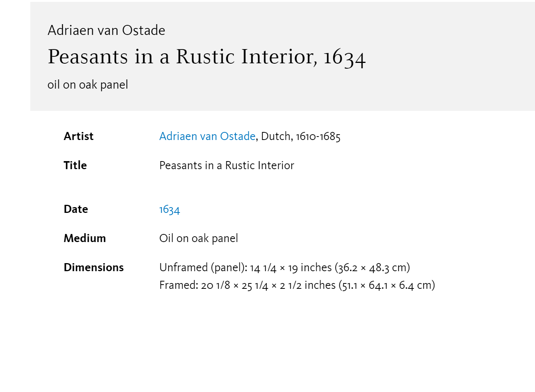The height and width of the screenshot is (392, 535).
Task: Click the Medium field label
Action: 85,238
